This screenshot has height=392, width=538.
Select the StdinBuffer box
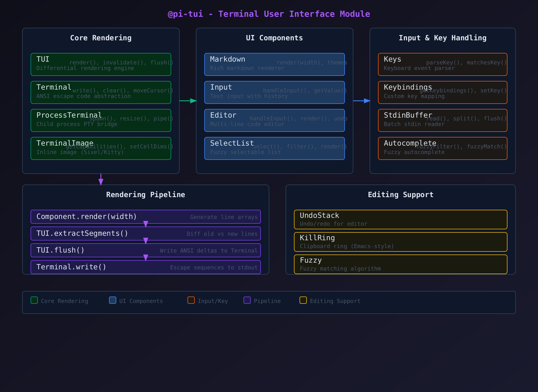coord(443,120)
